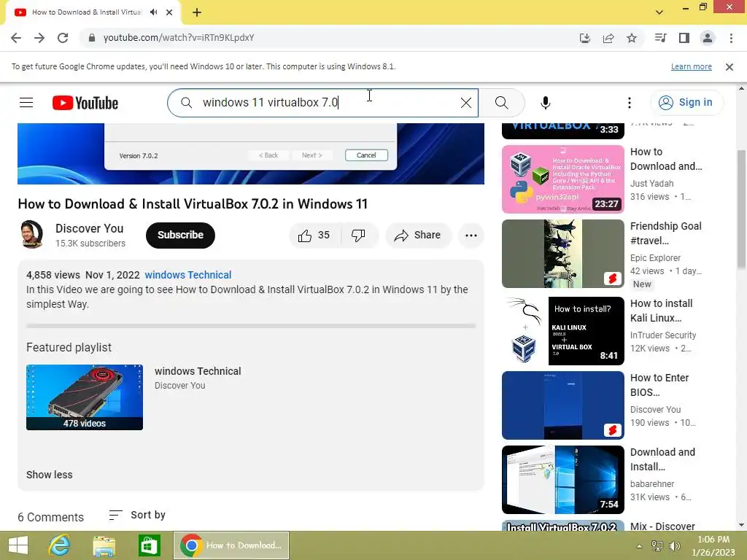Image resolution: width=747 pixels, height=560 pixels.
Task: Open Windows Store from taskbar
Action: point(149,545)
